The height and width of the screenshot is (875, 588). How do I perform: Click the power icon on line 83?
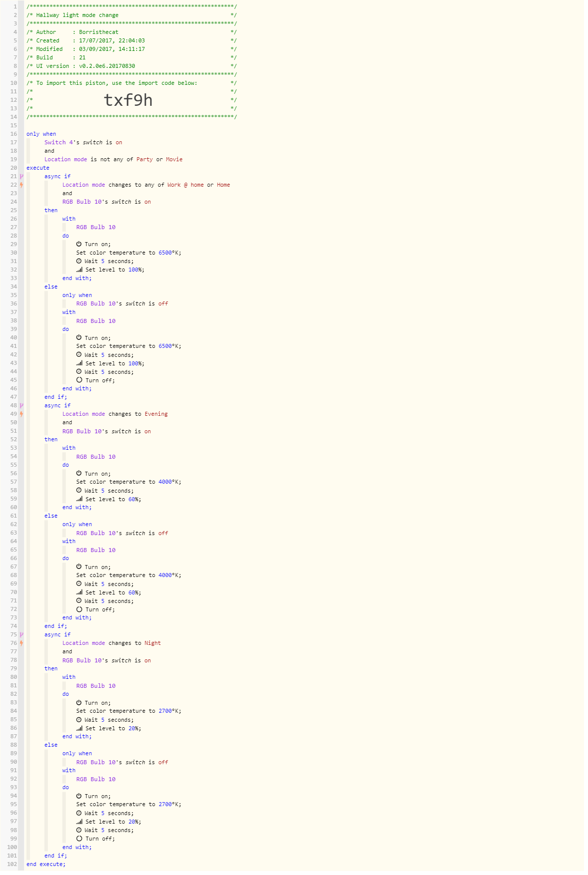tap(79, 702)
